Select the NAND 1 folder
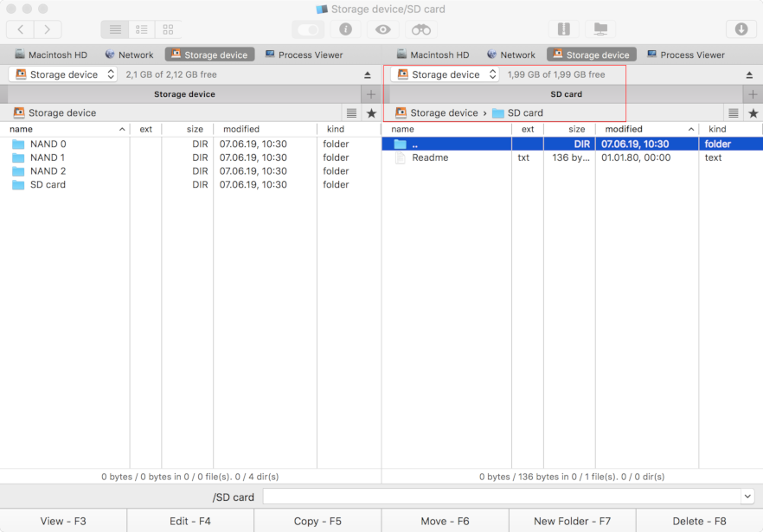This screenshot has width=763, height=532. coord(48,157)
